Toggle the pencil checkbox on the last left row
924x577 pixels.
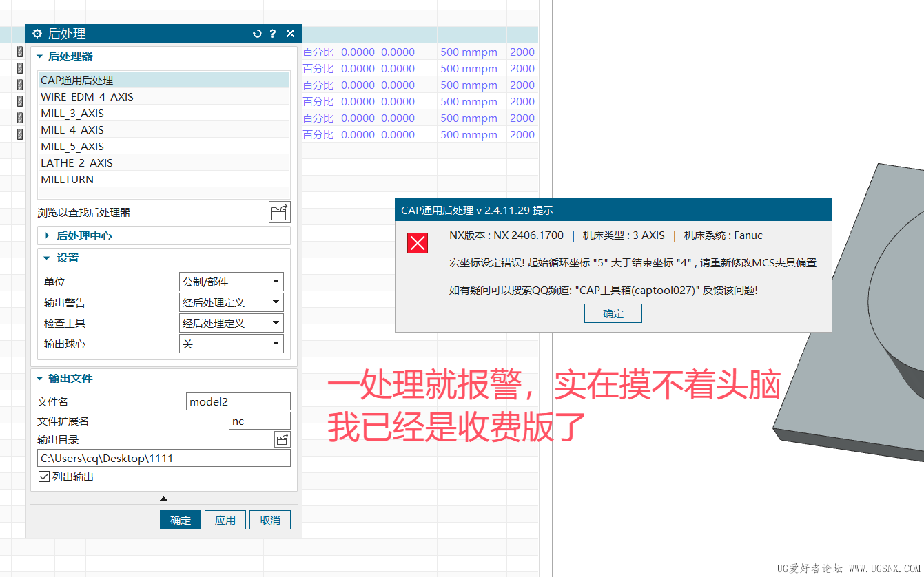click(19, 134)
